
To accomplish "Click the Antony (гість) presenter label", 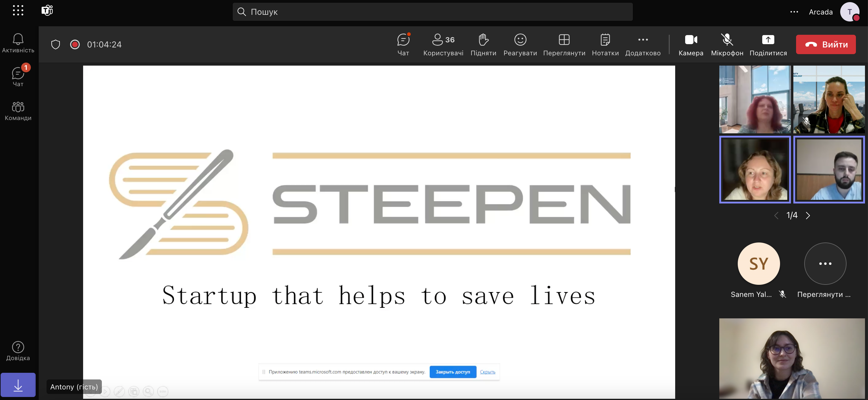I will click(x=74, y=387).
